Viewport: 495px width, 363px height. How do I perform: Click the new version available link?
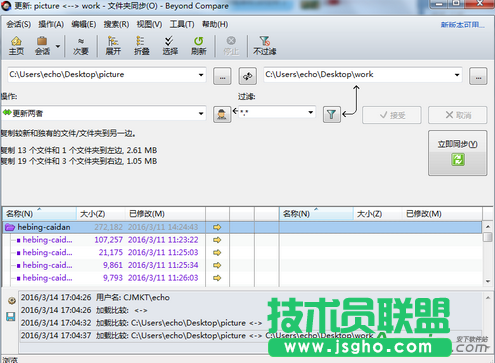462,25
